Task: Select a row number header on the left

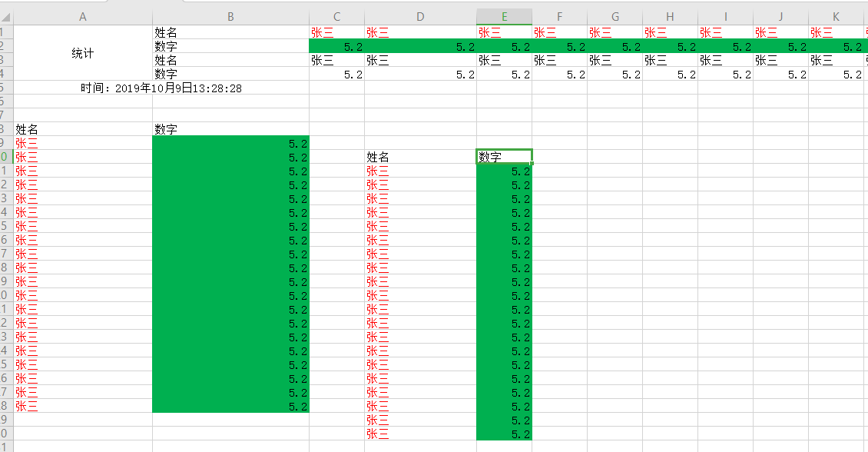Action: [5, 143]
